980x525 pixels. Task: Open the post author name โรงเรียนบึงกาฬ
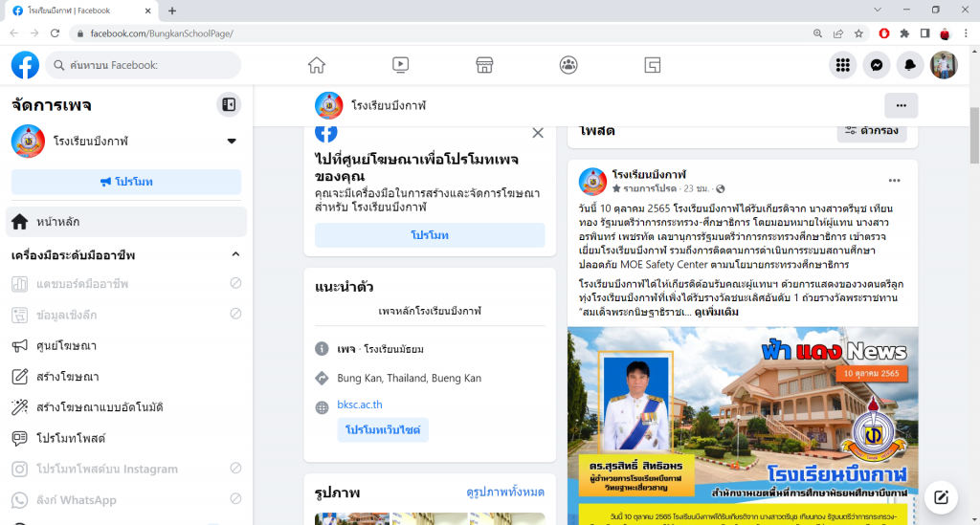pos(649,175)
